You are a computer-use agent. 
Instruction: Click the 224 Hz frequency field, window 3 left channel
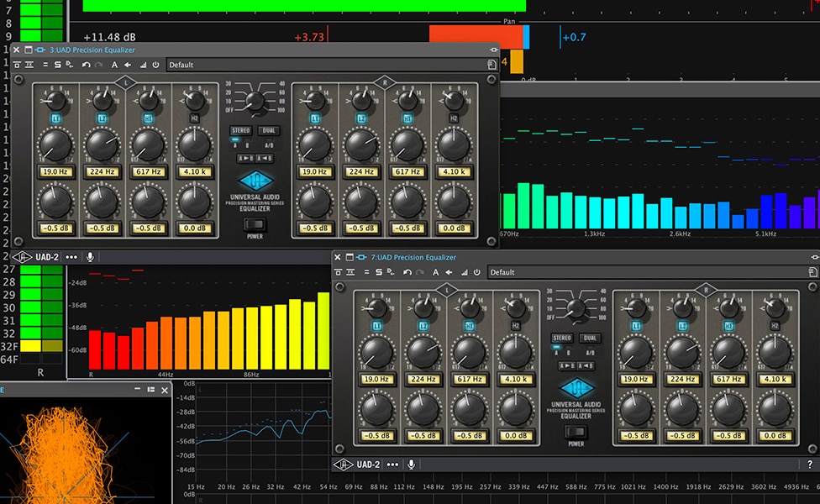click(102, 171)
